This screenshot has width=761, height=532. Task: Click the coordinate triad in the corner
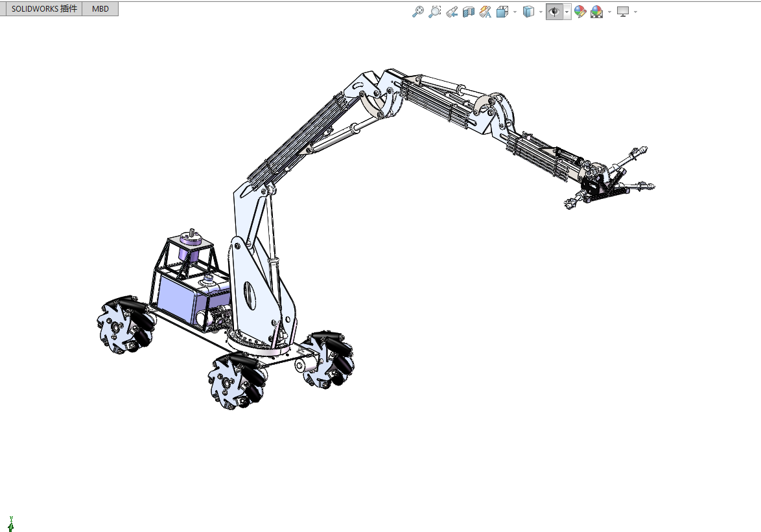pos(10,524)
